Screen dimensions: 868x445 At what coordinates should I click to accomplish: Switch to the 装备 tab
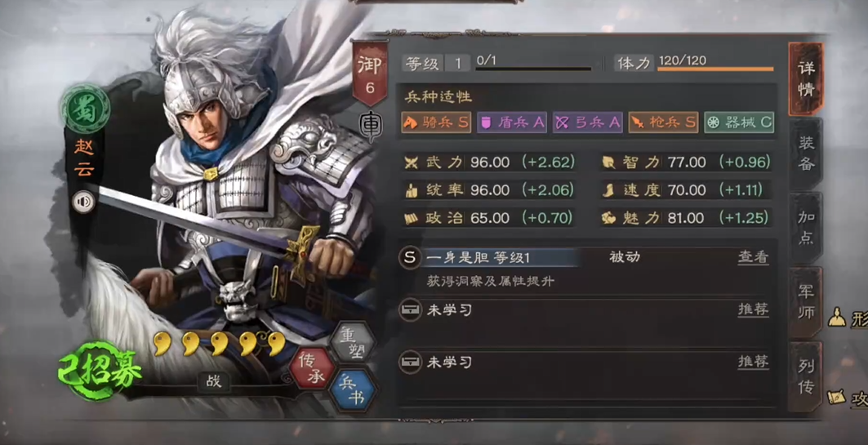tap(805, 154)
